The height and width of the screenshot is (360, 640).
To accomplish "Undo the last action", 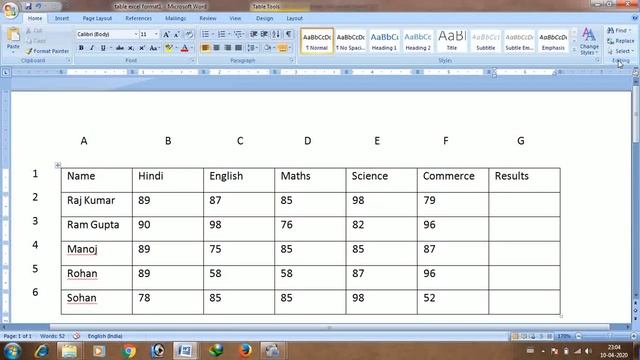I will [38, 6].
